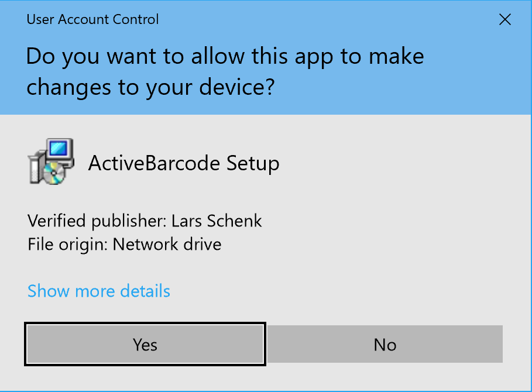Image resolution: width=532 pixels, height=392 pixels.
Task: Click Yes to allow the app changes
Action: point(145,345)
